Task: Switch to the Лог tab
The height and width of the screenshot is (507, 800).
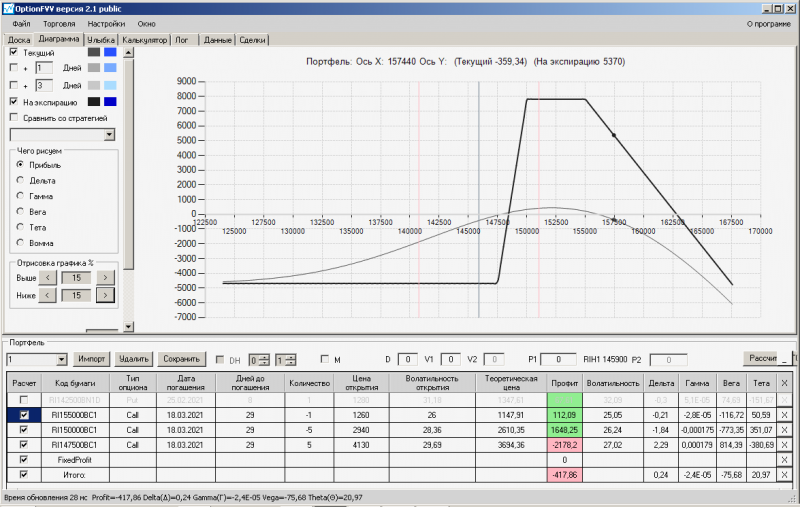Action: click(182, 40)
